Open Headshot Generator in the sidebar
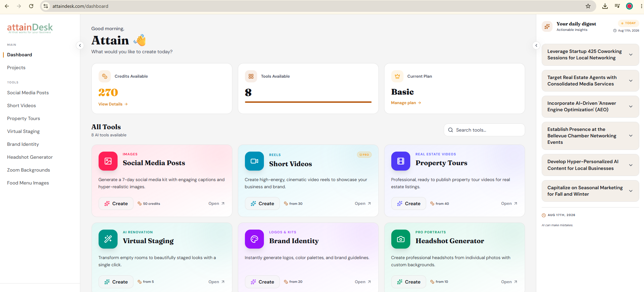Image resolution: width=644 pixels, height=292 pixels. (x=30, y=157)
